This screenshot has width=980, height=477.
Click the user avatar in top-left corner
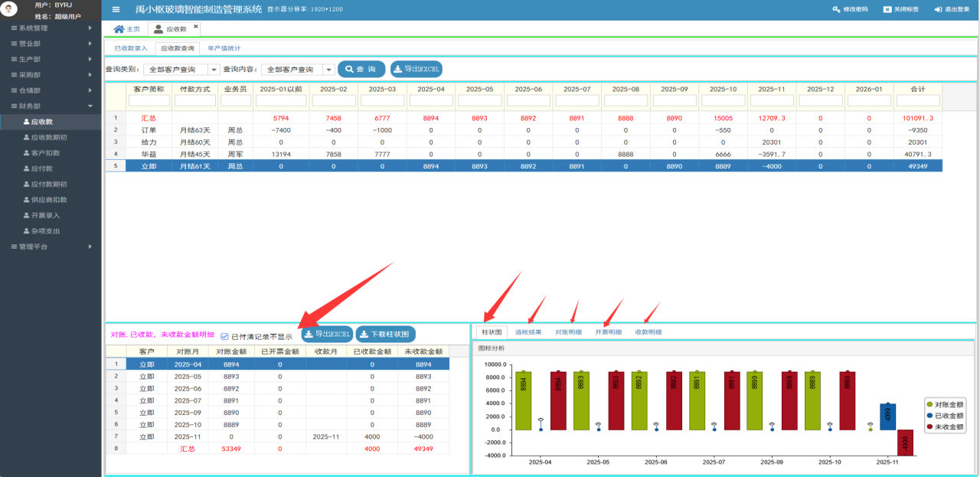click(x=10, y=10)
